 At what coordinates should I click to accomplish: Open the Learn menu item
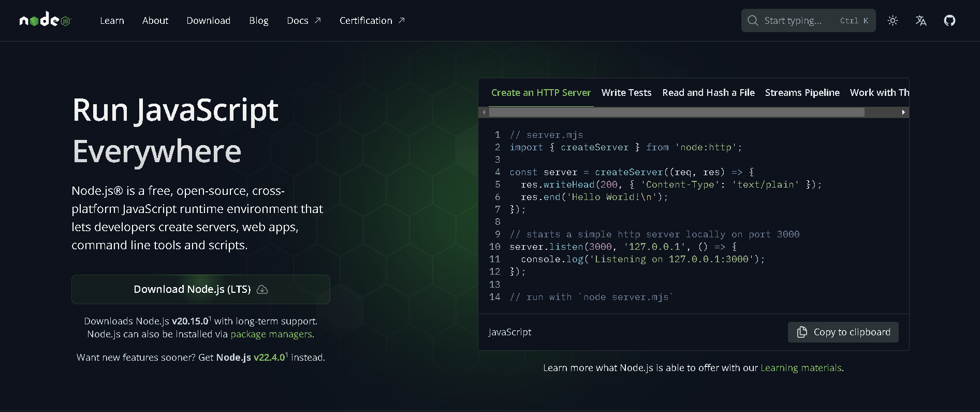tap(112, 21)
